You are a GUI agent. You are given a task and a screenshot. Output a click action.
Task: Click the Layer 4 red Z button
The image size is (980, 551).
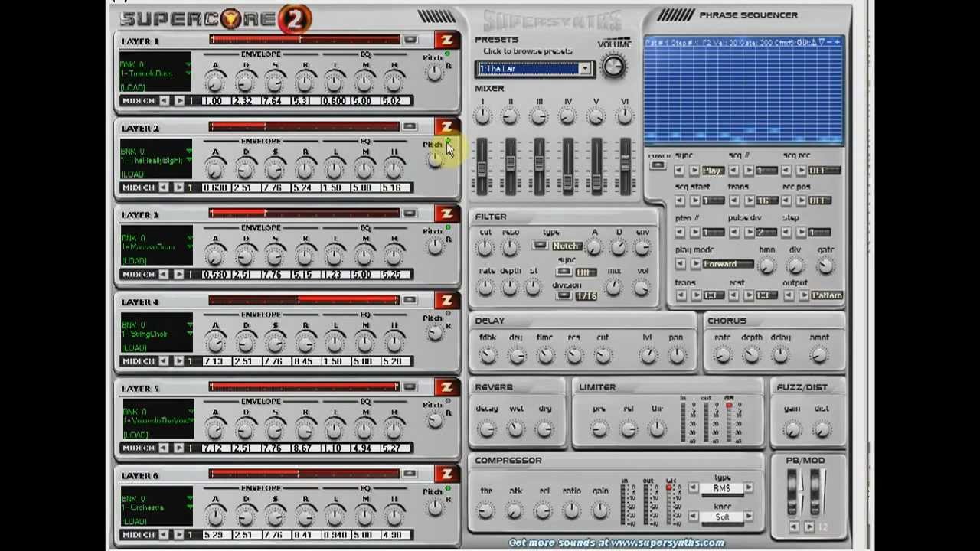tap(446, 300)
